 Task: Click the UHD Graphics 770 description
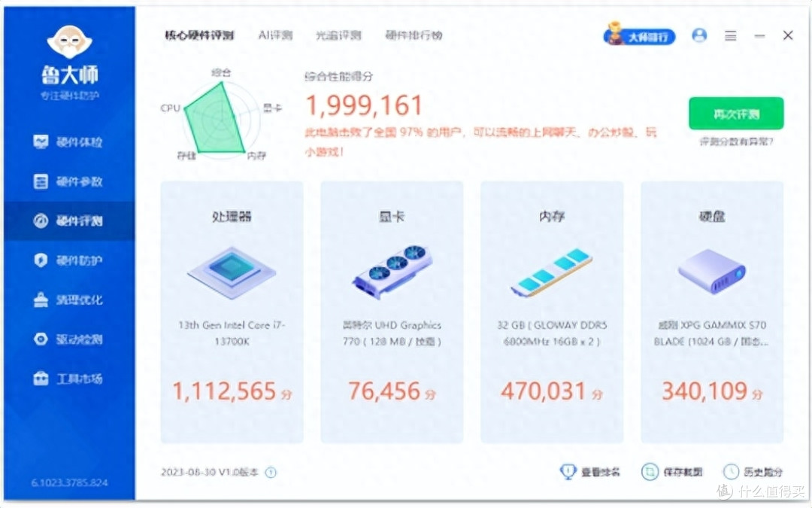[x=392, y=333]
